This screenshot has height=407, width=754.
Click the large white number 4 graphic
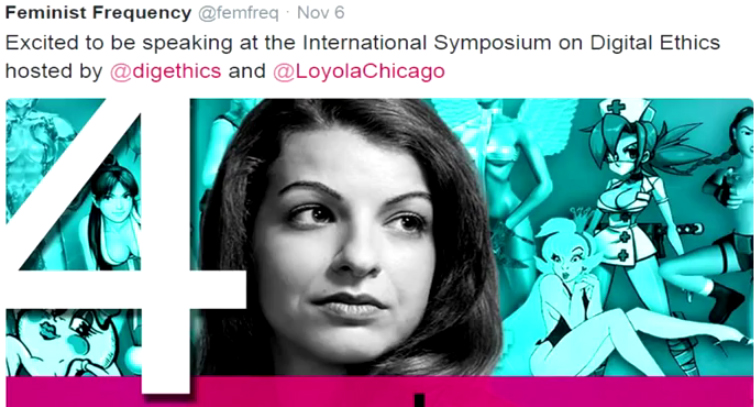pyautogui.click(x=126, y=245)
